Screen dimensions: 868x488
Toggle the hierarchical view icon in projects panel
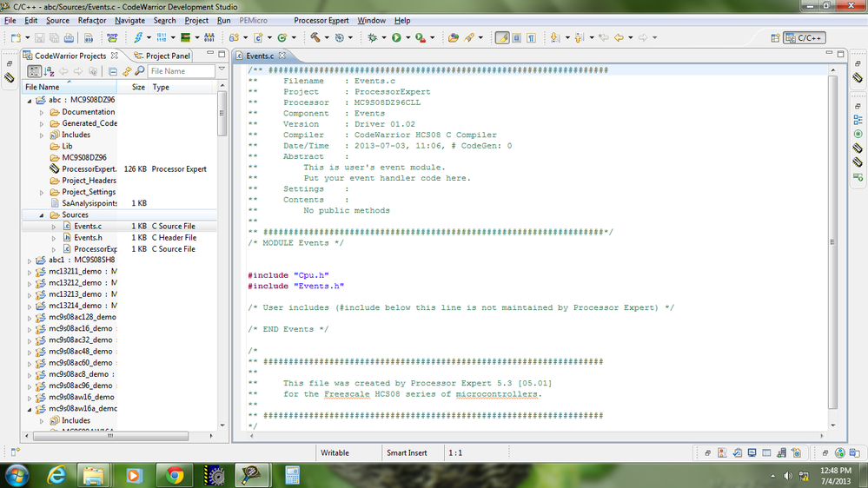point(35,71)
